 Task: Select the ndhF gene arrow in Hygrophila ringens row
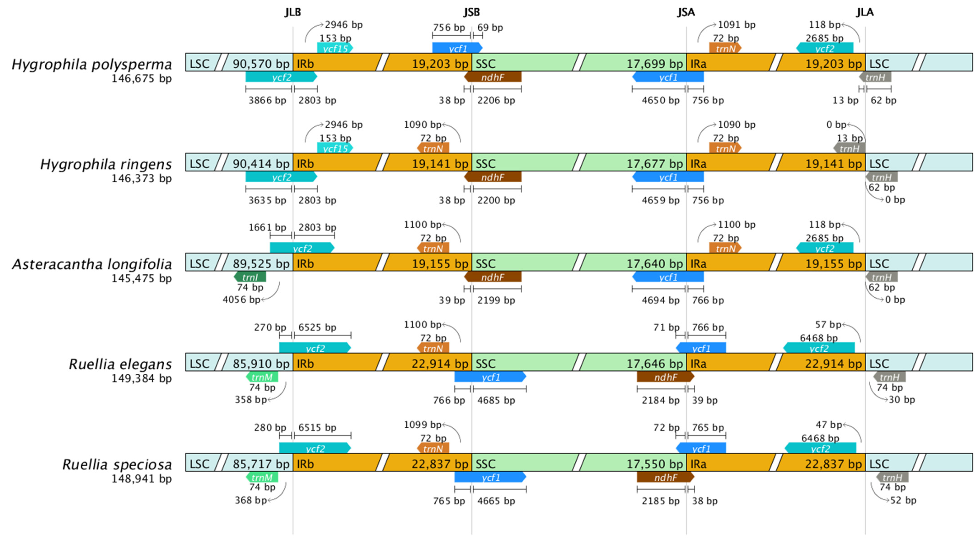[x=493, y=177]
